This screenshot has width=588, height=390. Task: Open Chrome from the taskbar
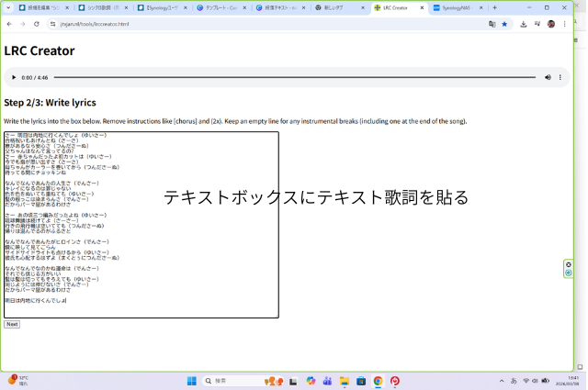coord(378,381)
